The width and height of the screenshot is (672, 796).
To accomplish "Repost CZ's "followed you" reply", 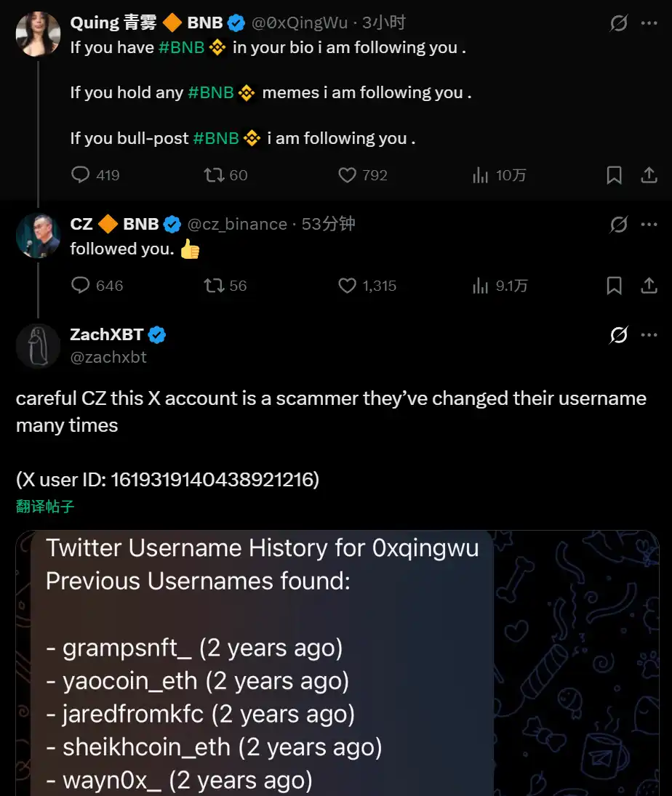I will tap(214, 286).
